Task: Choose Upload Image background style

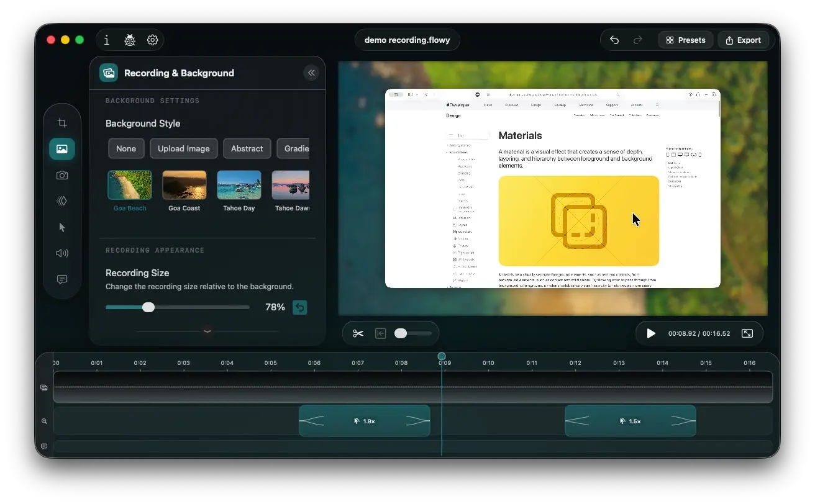Action: pyautogui.click(x=184, y=148)
